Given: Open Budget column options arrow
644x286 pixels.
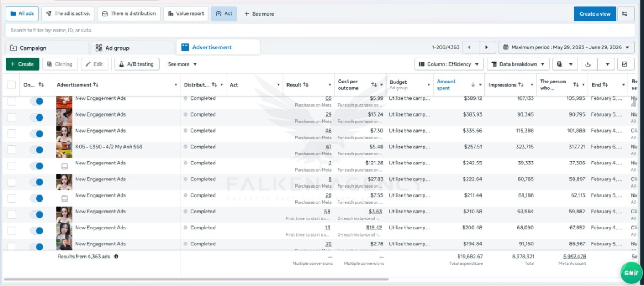Looking at the screenshot, I should pos(429,84).
